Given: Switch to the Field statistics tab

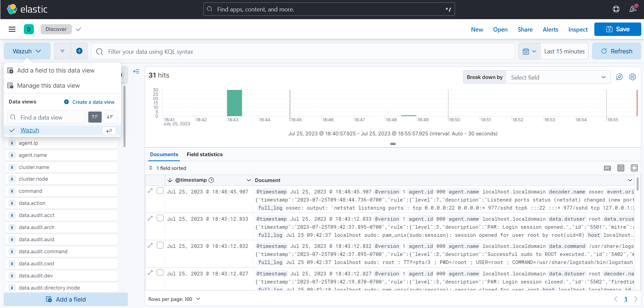Looking at the screenshot, I should (204, 155).
